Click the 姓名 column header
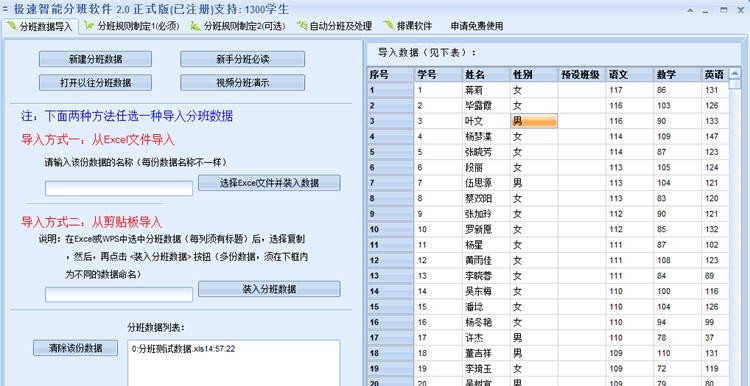750x386 pixels. pos(486,75)
